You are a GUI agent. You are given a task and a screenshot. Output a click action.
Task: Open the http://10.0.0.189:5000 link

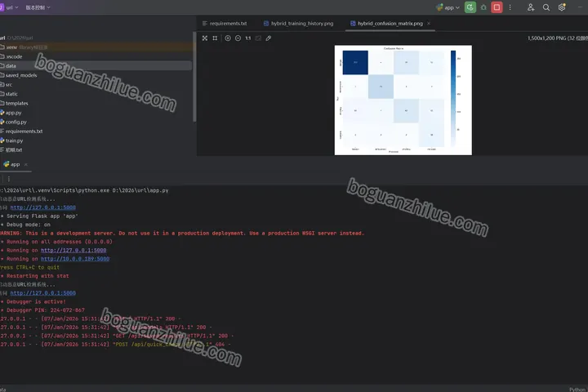tap(75, 259)
